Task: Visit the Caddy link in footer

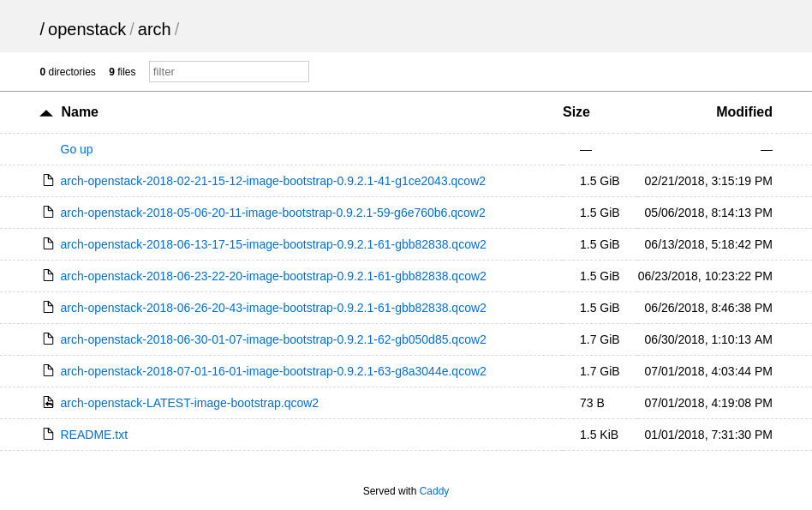Action: (434, 491)
